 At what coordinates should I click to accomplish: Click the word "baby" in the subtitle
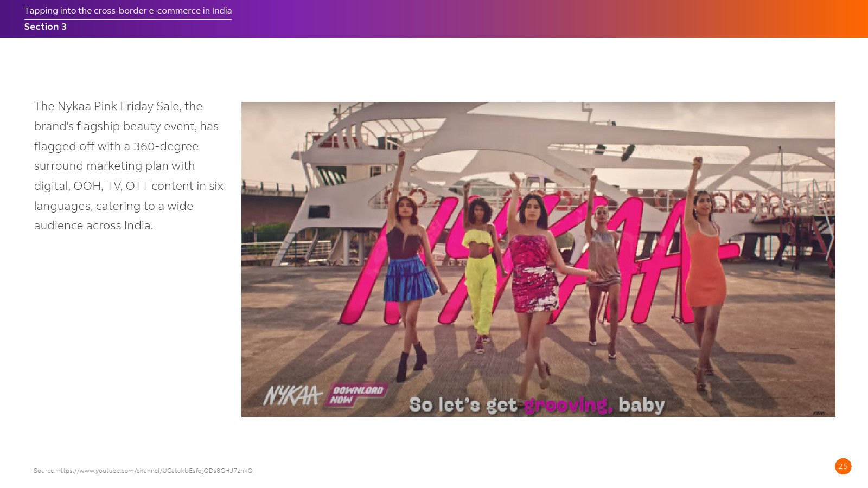click(641, 405)
